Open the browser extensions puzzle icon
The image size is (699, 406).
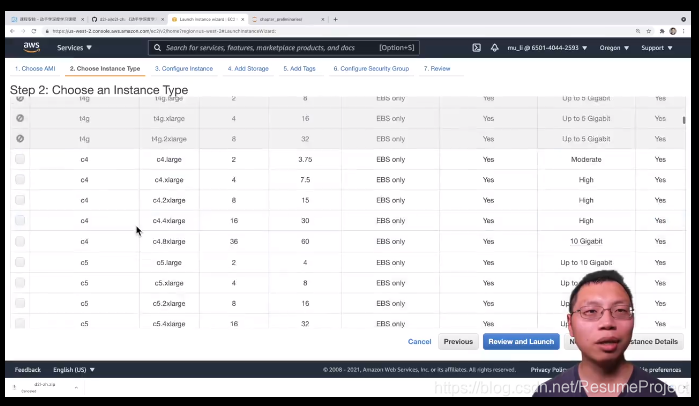[x=662, y=31]
